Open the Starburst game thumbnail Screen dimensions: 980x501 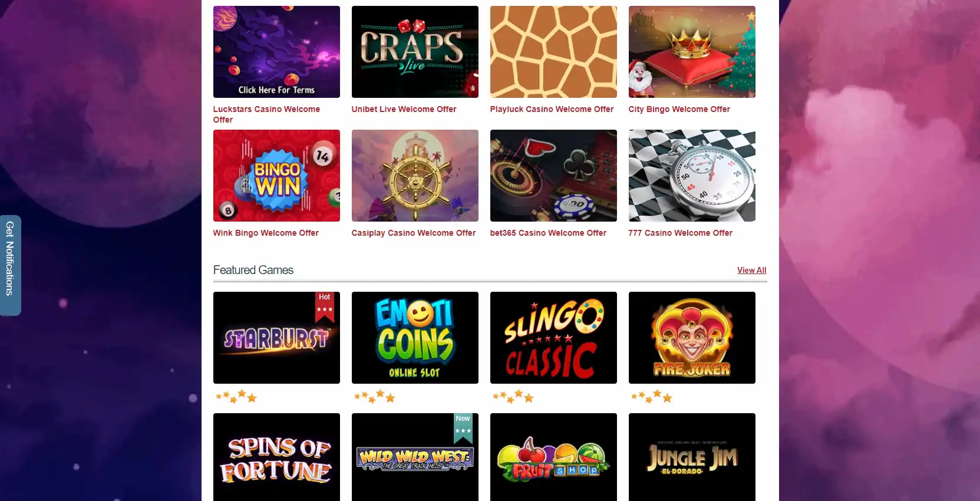click(x=276, y=338)
